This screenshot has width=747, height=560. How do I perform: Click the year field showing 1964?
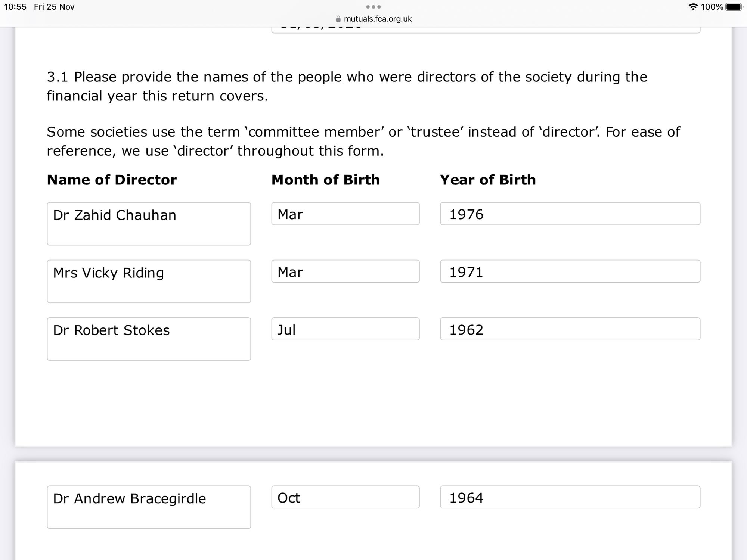coord(570,497)
